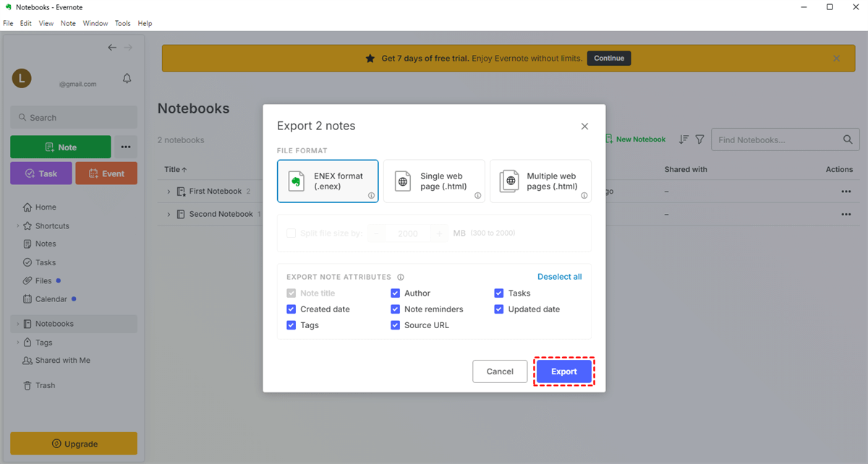The image size is (868, 464).
Task: Click the info icon beside Export Note Attributes
Action: coord(401,277)
